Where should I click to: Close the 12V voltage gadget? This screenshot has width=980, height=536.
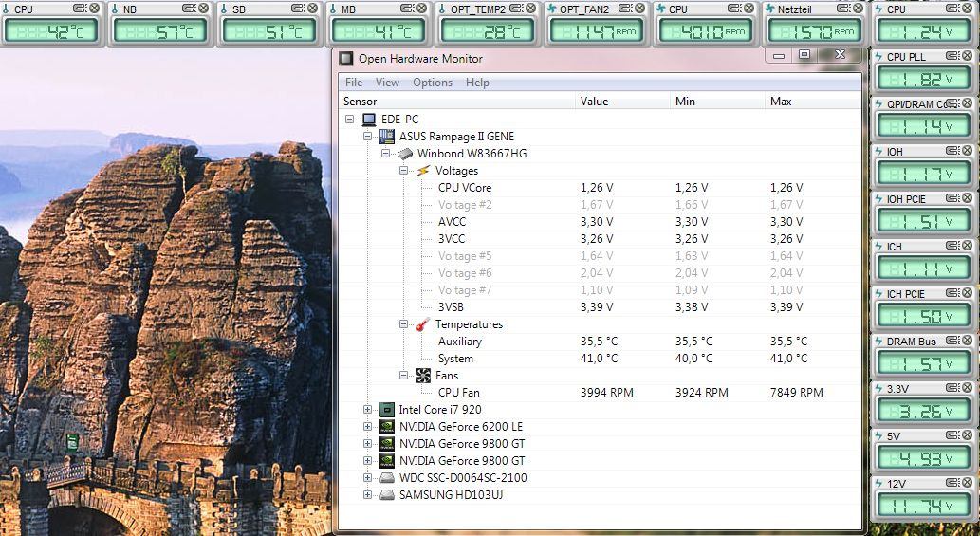point(967,483)
